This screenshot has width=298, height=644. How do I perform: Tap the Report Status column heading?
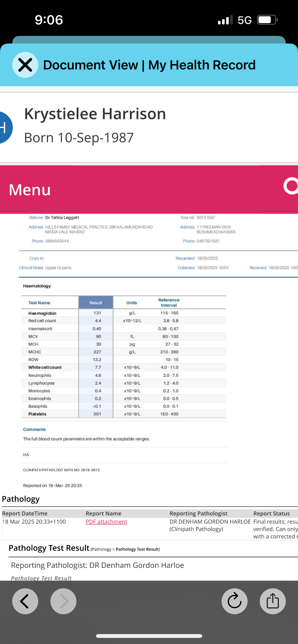pos(272,514)
